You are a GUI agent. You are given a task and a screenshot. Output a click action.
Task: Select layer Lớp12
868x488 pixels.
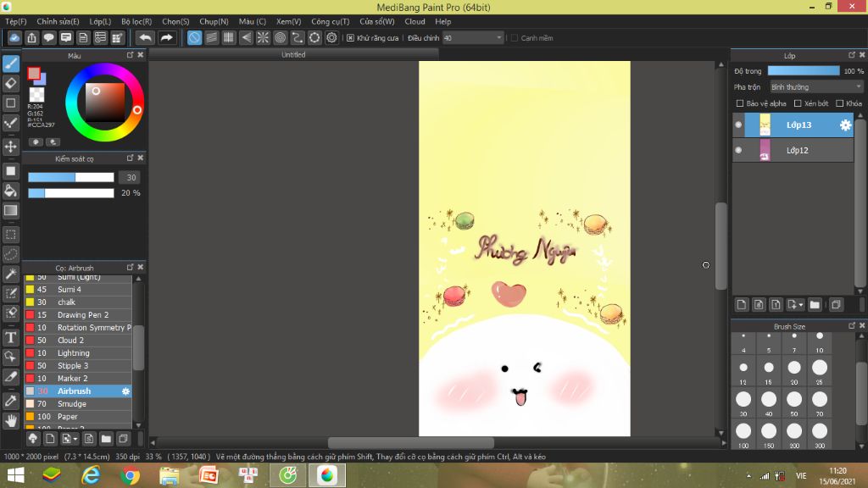[x=793, y=150]
